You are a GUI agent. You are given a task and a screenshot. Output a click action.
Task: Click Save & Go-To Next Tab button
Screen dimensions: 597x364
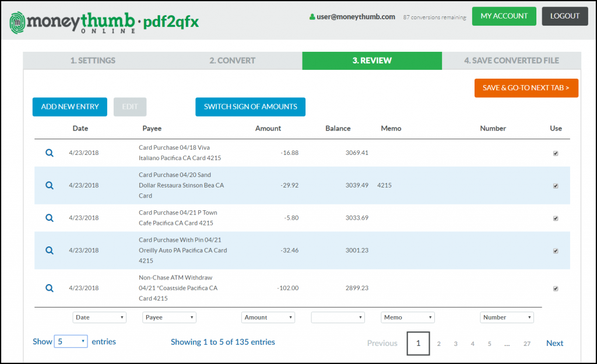(526, 88)
